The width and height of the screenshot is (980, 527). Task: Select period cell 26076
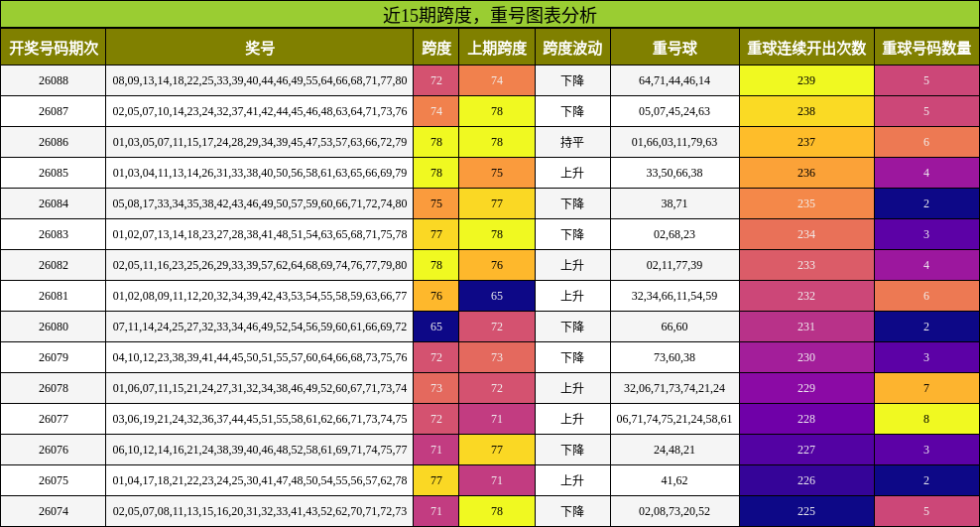tap(54, 450)
